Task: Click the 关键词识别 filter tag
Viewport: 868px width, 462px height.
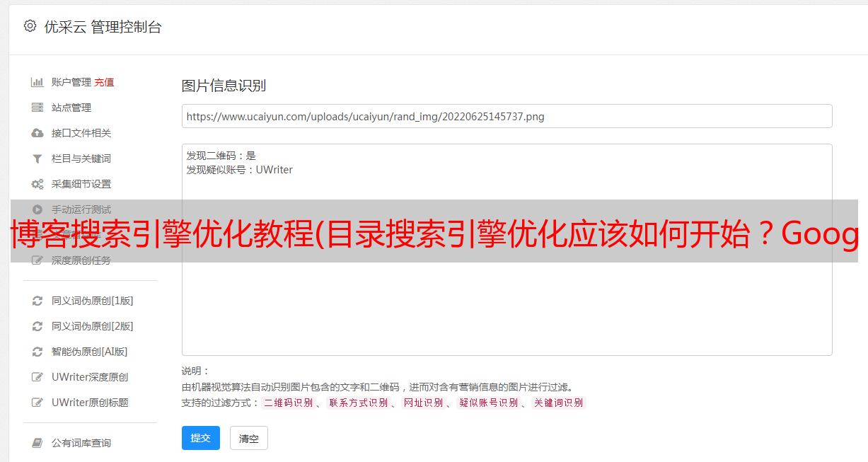Action: [x=558, y=403]
